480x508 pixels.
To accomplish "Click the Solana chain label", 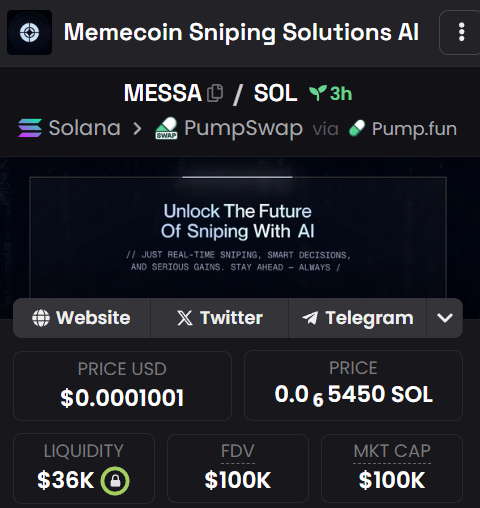I will point(85,128).
